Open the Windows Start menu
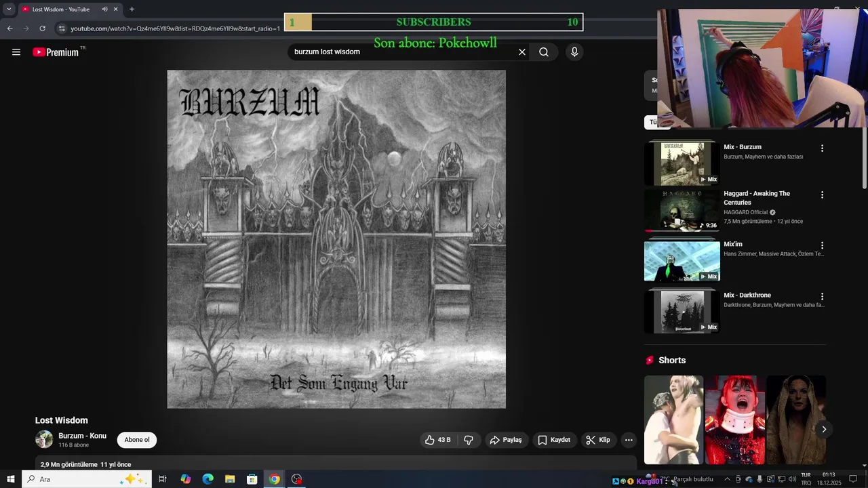This screenshot has width=868, height=488. point(11,479)
